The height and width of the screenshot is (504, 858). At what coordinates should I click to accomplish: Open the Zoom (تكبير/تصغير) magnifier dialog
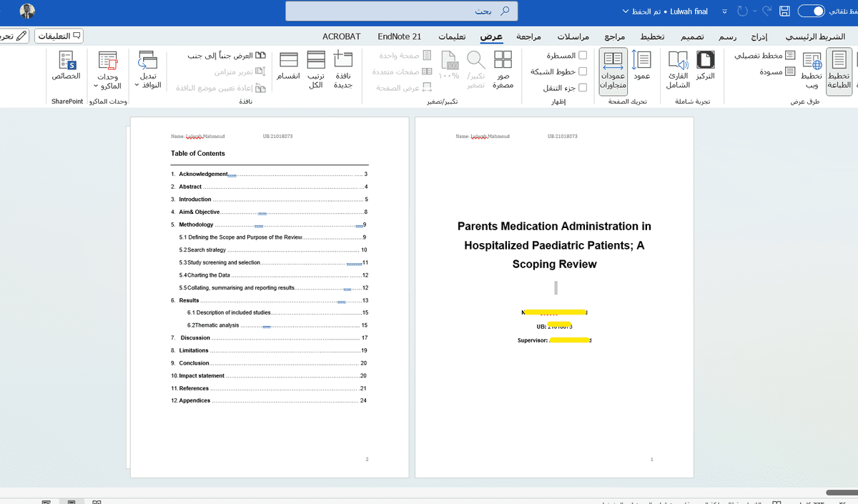tap(475, 69)
